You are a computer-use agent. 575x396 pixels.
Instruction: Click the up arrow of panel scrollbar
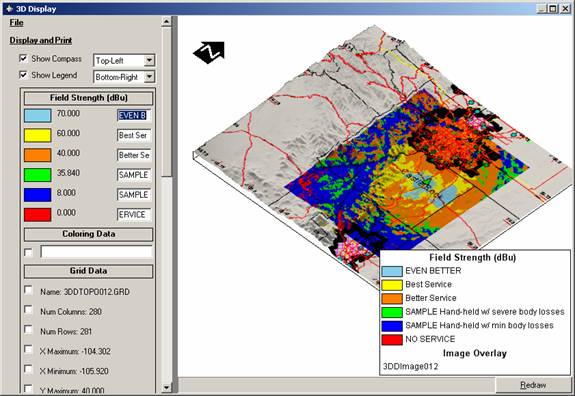[x=166, y=22]
